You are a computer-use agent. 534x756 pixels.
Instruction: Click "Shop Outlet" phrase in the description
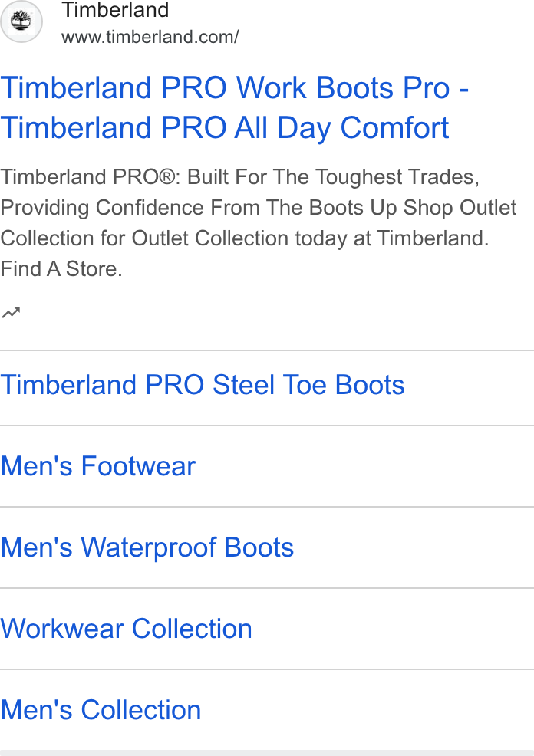[460, 208]
